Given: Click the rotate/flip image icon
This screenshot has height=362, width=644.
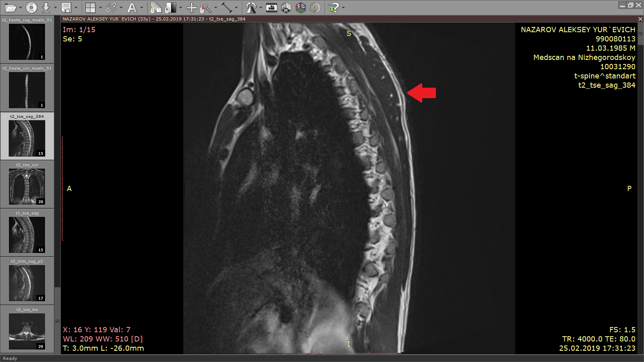Looking at the screenshot, I should point(251,7).
